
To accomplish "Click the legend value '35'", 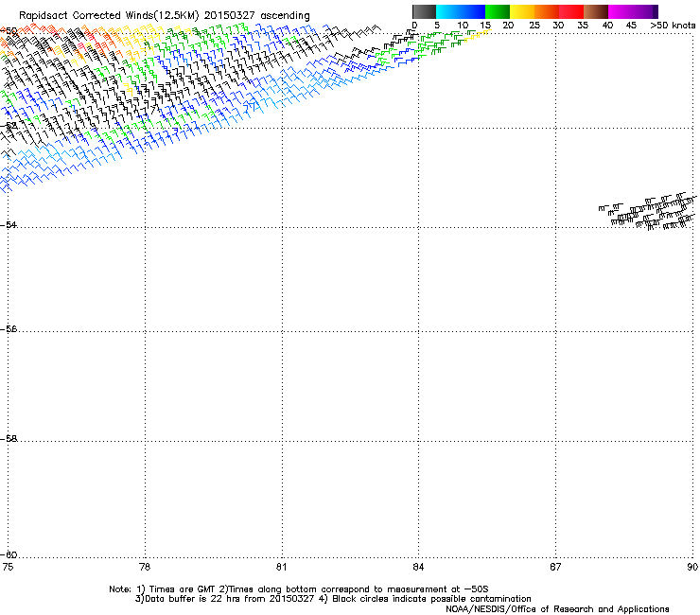I will 583,26.
